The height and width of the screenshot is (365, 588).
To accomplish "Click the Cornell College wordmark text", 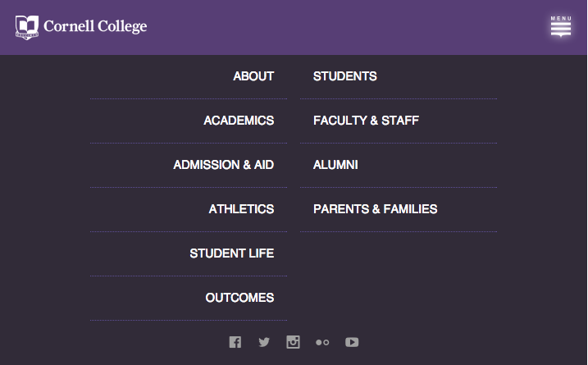I will [95, 26].
